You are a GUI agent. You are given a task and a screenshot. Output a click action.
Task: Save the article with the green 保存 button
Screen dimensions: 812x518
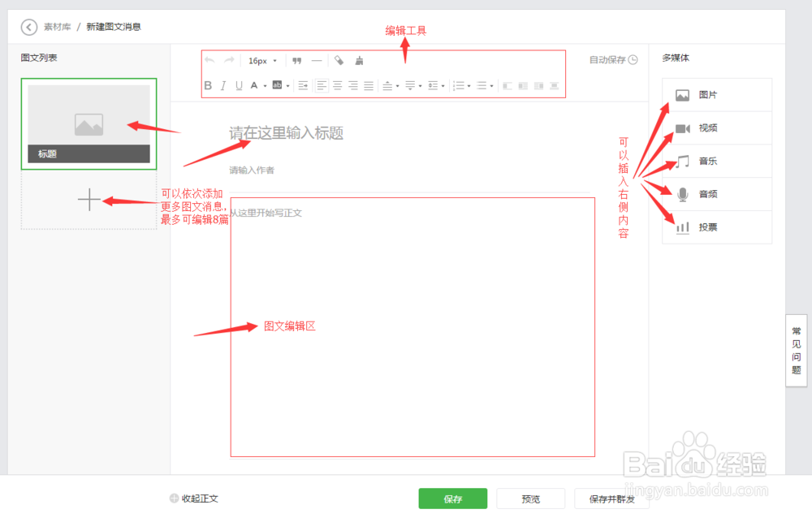pos(453,498)
